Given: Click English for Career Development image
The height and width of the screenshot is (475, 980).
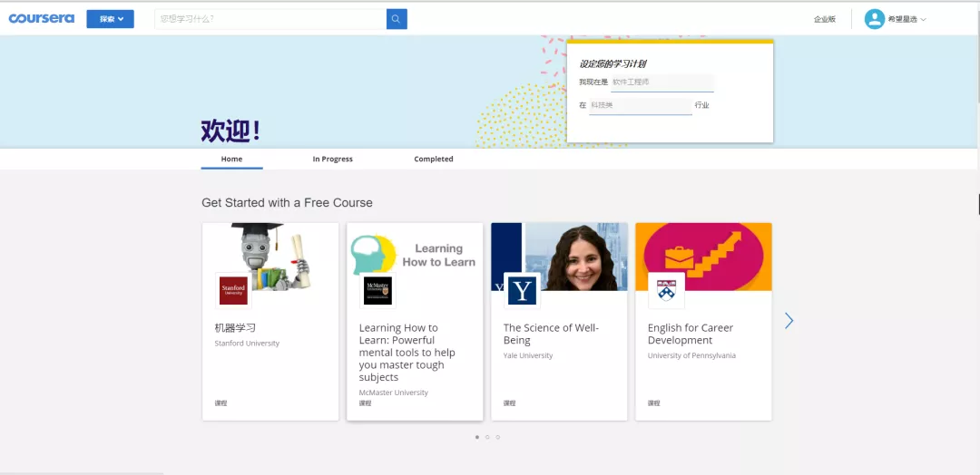Looking at the screenshot, I should pyautogui.click(x=704, y=257).
